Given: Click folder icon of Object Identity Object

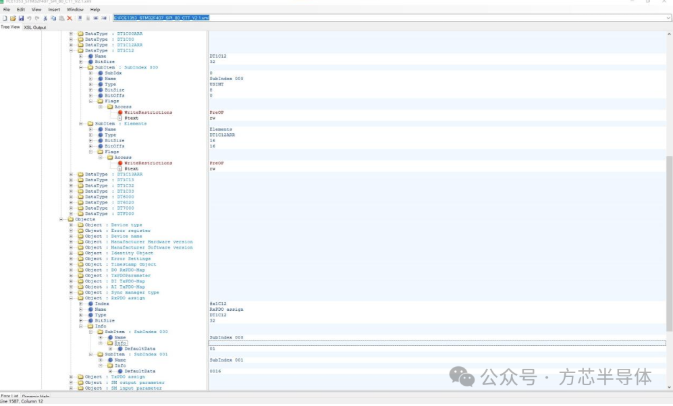Looking at the screenshot, I should pyautogui.click(x=80, y=253).
